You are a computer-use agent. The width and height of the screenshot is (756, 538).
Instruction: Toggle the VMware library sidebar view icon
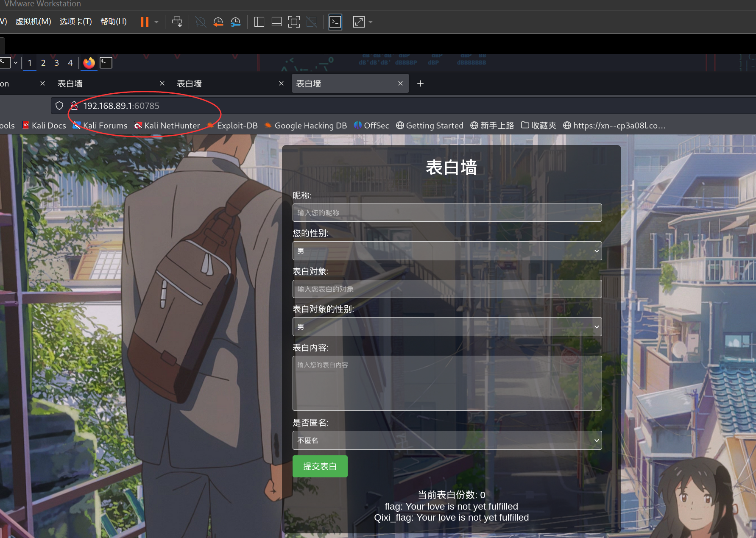tap(259, 22)
